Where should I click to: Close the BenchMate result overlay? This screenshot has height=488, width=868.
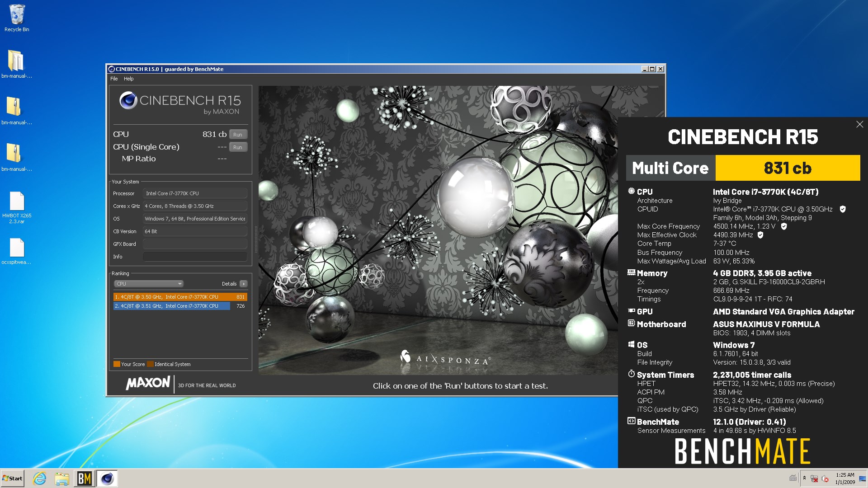859,124
